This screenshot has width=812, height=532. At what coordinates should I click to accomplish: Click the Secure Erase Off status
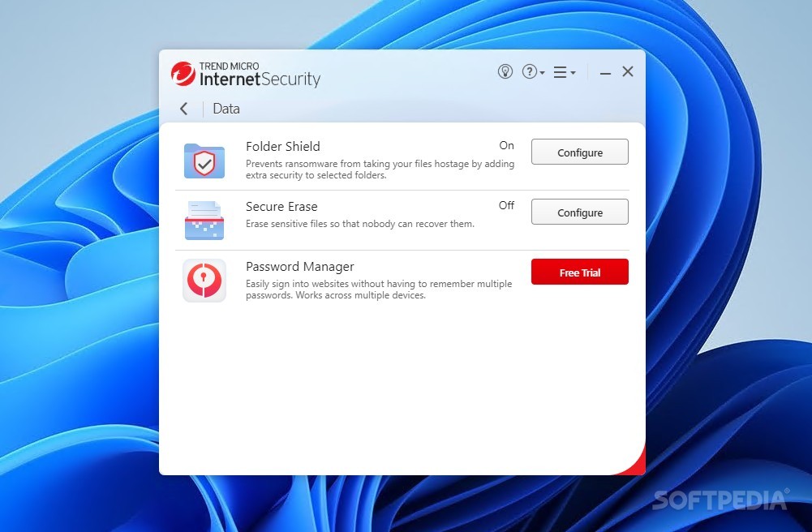[506, 205]
